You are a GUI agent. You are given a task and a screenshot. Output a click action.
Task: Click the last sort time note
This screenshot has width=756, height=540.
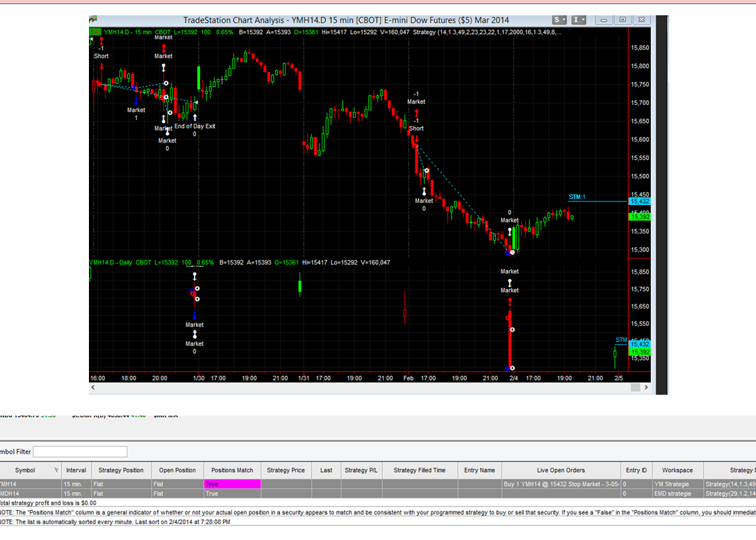tap(115, 522)
